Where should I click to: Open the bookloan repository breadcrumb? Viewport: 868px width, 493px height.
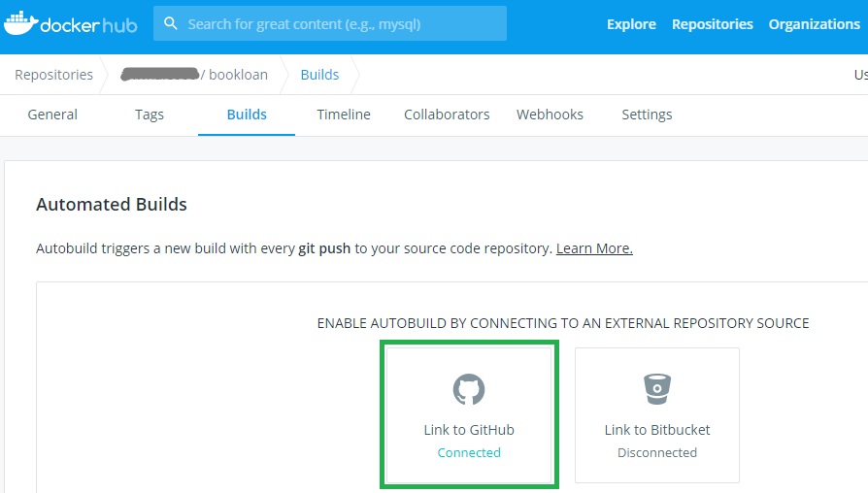click(194, 75)
